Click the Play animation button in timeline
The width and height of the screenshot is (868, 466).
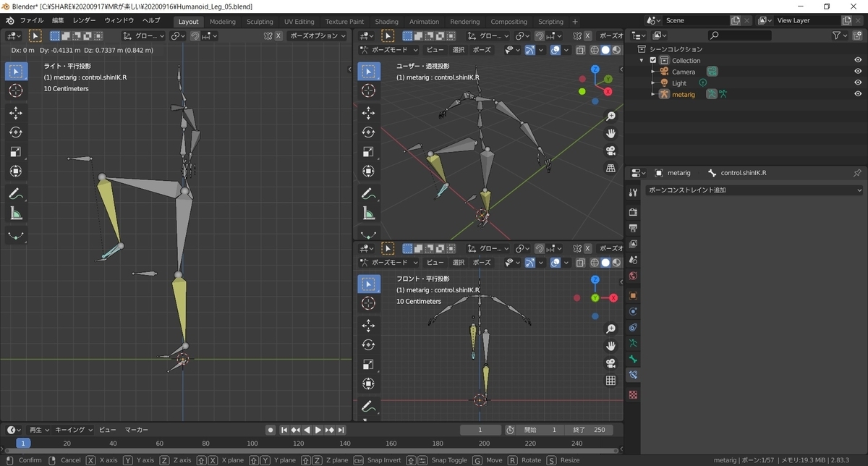click(x=318, y=430)
